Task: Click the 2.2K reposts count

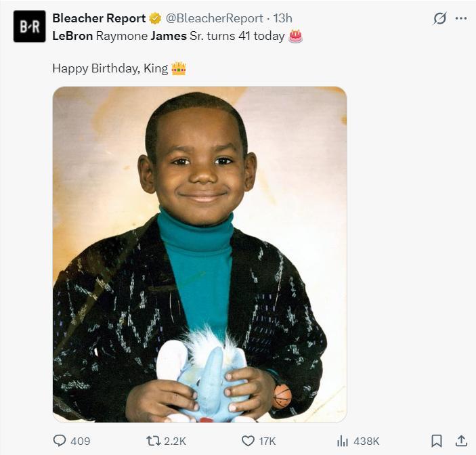Action: click(x=175, y=441)
